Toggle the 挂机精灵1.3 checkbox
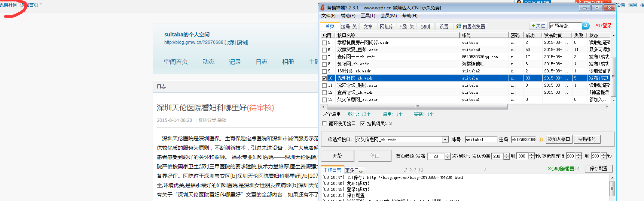 (x=362, y=123)
